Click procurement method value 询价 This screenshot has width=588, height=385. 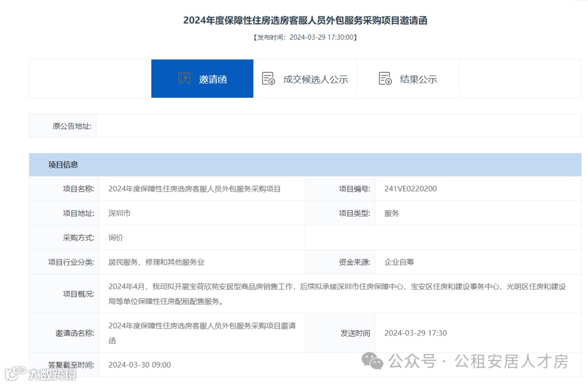(115, 238)
